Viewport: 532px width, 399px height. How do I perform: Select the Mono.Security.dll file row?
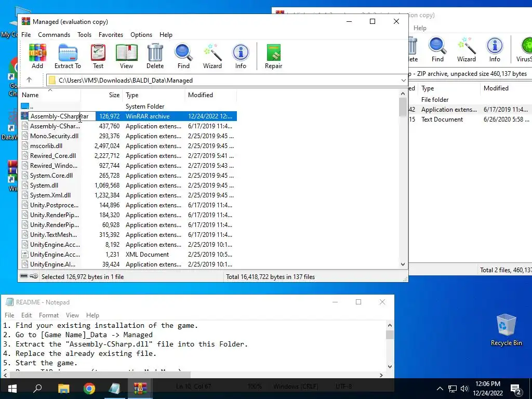[x=129, y=136]
